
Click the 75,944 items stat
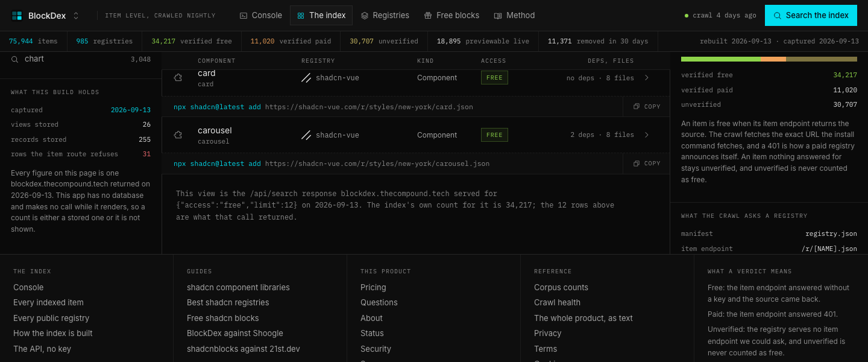point(33,42)
